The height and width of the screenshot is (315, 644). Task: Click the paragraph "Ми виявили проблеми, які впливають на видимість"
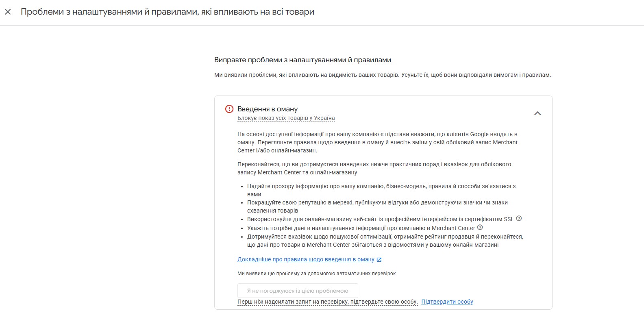point(383,75)
